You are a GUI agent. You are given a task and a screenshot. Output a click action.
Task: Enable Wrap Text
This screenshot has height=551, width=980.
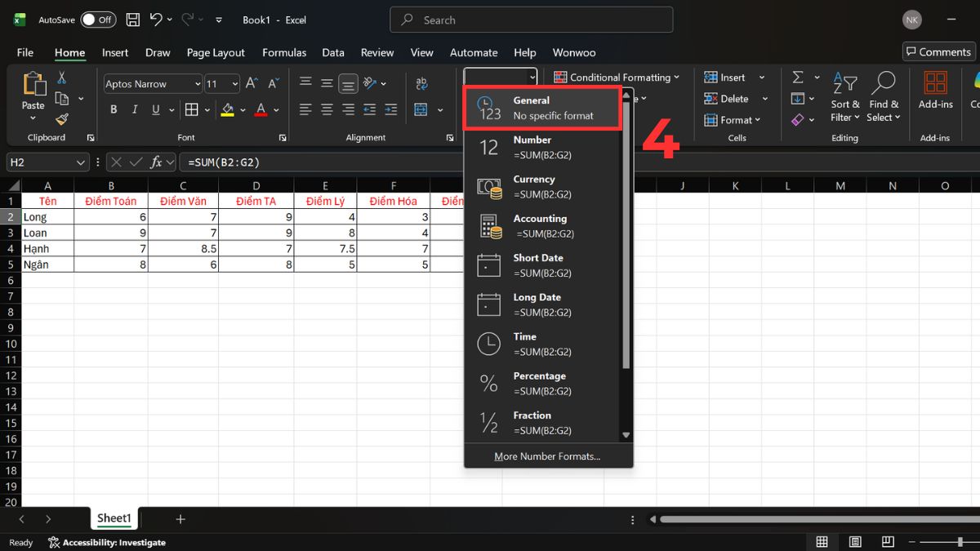point(422,82)
